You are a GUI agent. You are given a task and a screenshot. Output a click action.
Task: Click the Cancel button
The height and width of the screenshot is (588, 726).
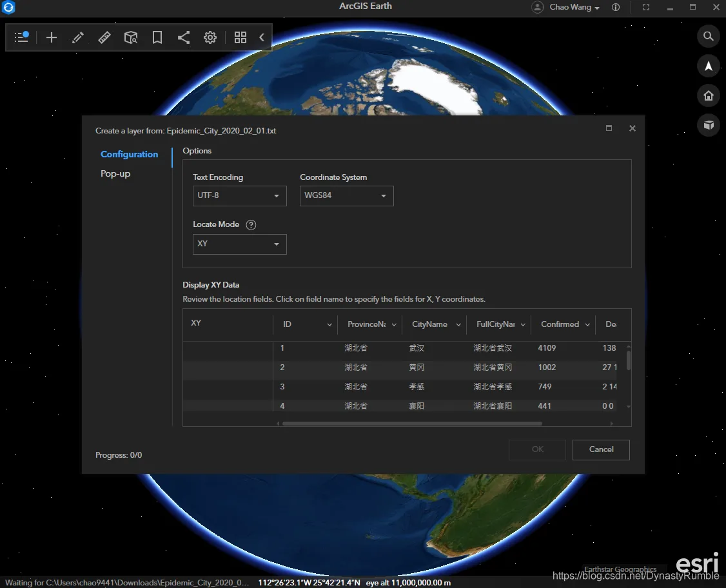[600, 449]
